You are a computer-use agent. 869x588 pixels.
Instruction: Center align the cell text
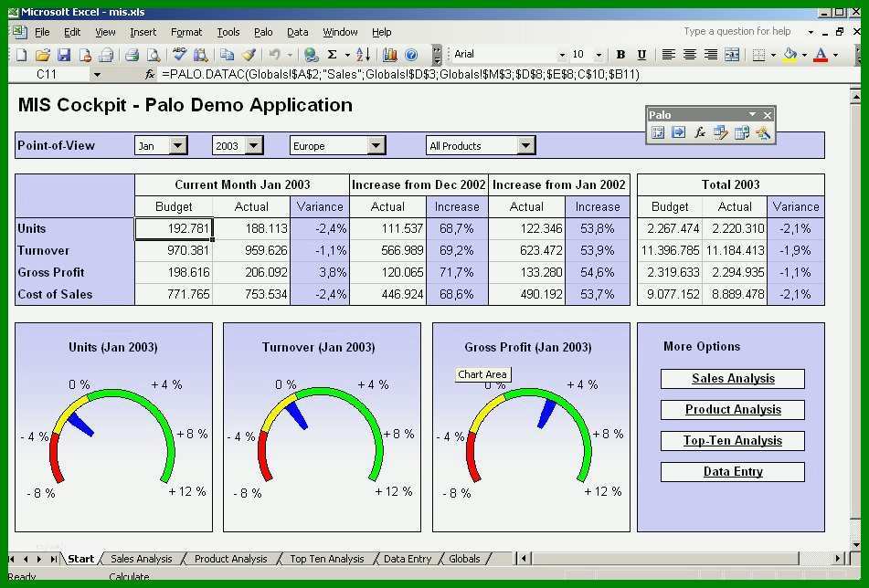tap(690, 54)
